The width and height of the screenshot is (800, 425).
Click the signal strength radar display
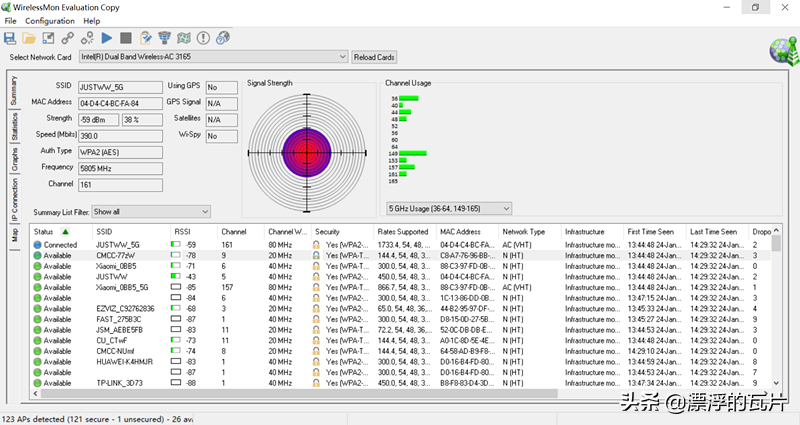pyautogui.click(x=307, y=153)
